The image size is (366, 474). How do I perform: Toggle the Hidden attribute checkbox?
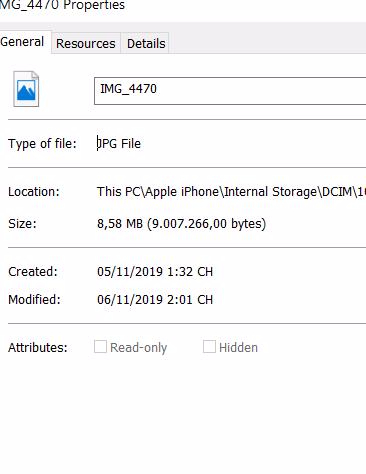point(209,347)
